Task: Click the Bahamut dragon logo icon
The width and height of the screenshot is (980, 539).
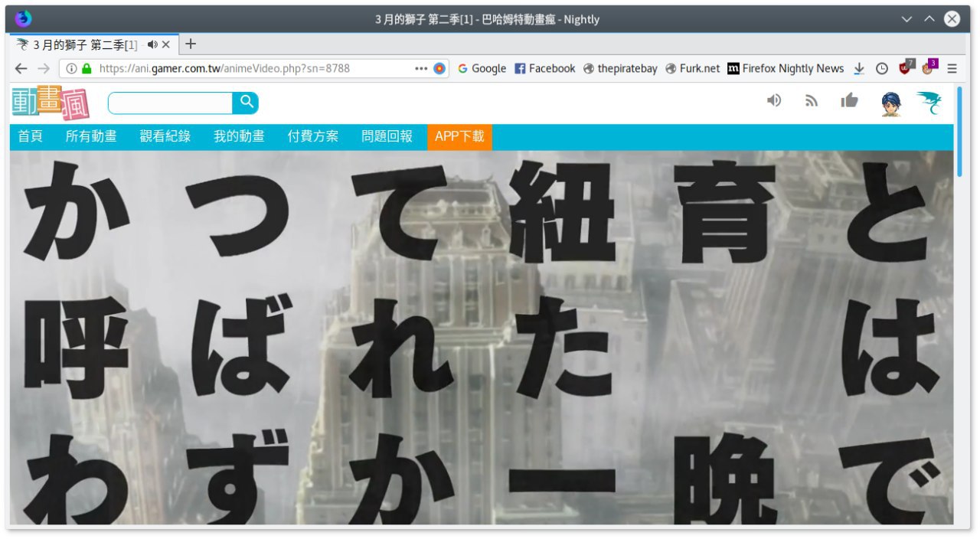Action: click(x=929, y=103)
